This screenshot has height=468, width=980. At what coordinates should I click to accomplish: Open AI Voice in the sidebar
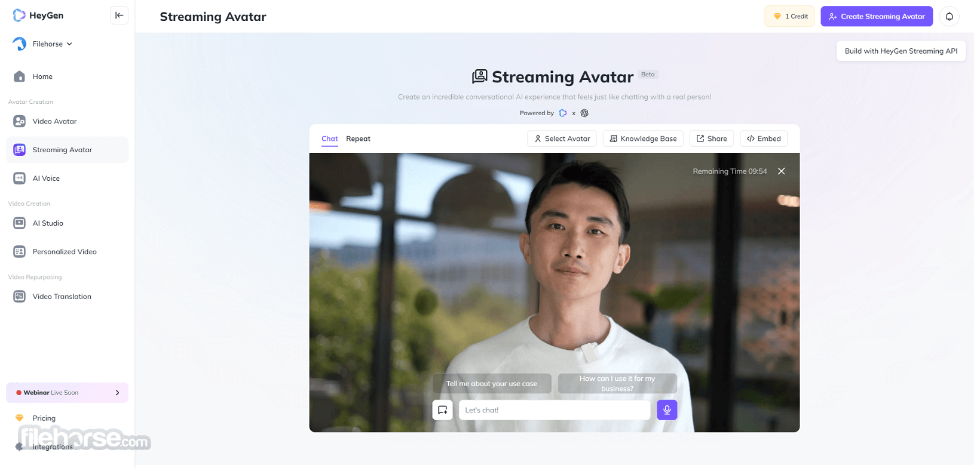click(x=67, y=178)
